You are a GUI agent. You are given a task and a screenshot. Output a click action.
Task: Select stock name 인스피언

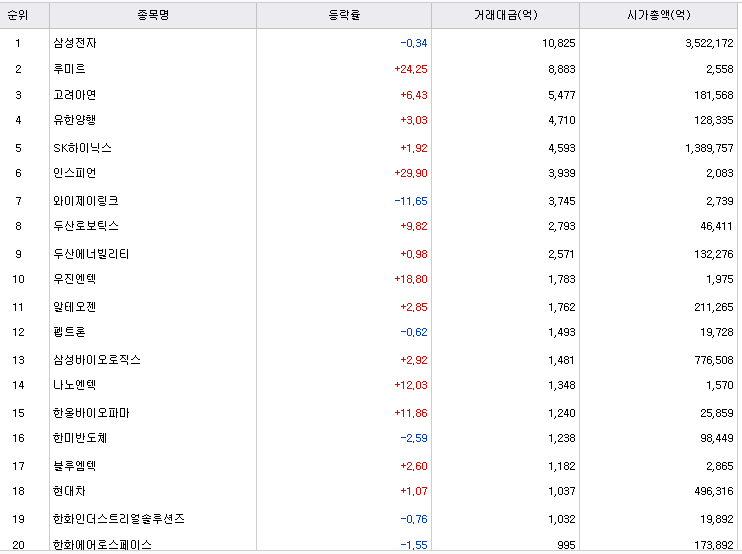point(75,173)
